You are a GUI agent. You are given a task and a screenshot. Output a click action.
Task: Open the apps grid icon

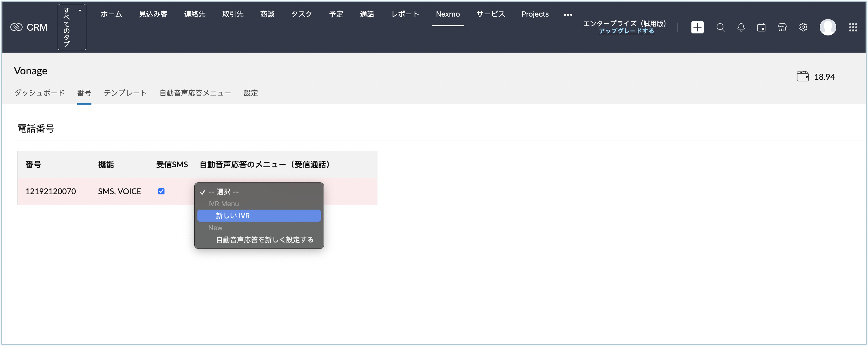853,27
